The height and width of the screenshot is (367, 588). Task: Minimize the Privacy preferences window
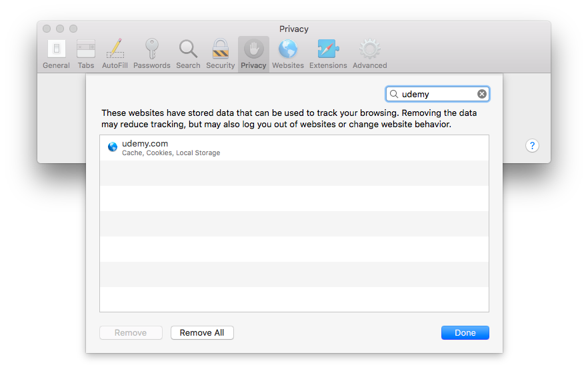(x=60, y=29)
